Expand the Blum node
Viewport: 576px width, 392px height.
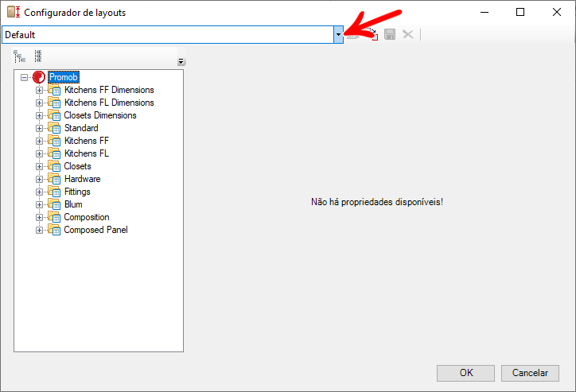point(39,205)
